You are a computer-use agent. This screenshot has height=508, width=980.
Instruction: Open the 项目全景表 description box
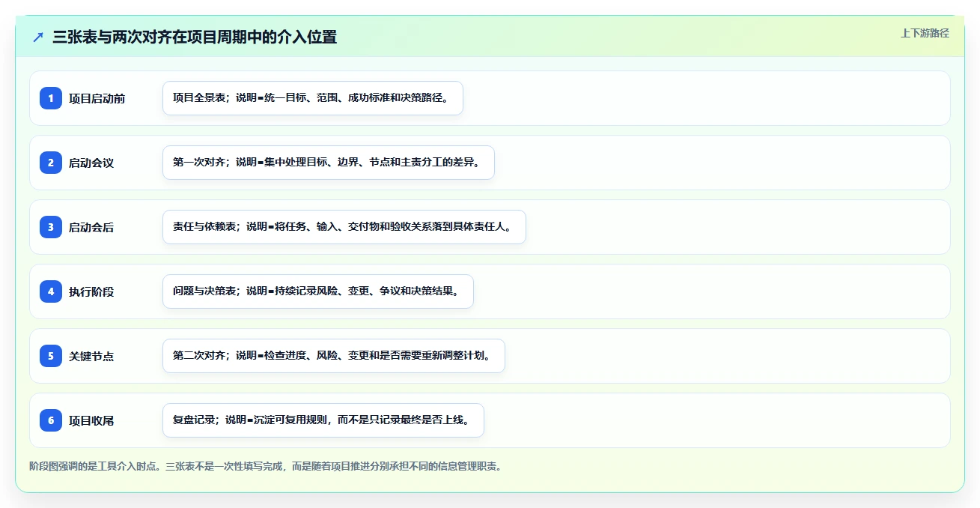click(313, 98)
